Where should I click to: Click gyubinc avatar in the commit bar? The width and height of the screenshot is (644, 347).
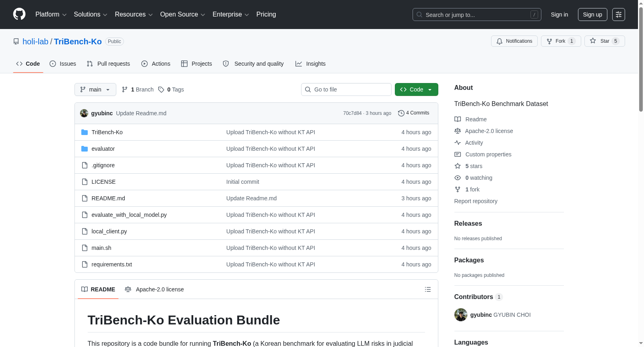click(84, 113)
